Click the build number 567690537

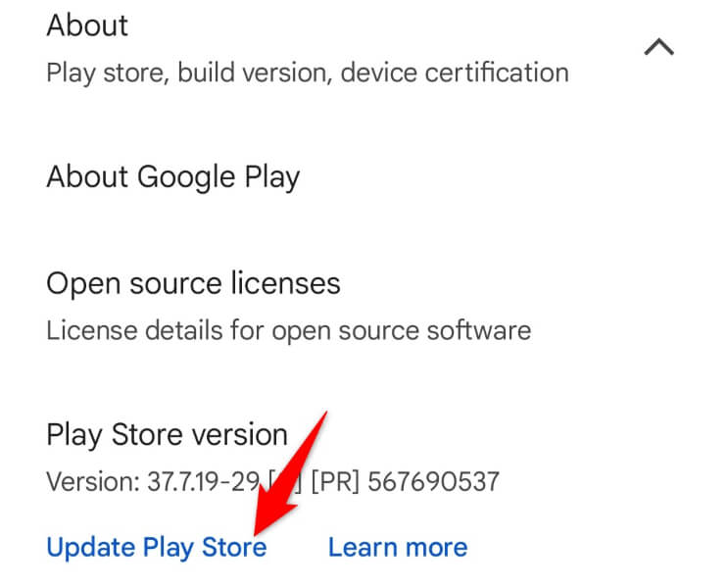[x=441, y=481]
